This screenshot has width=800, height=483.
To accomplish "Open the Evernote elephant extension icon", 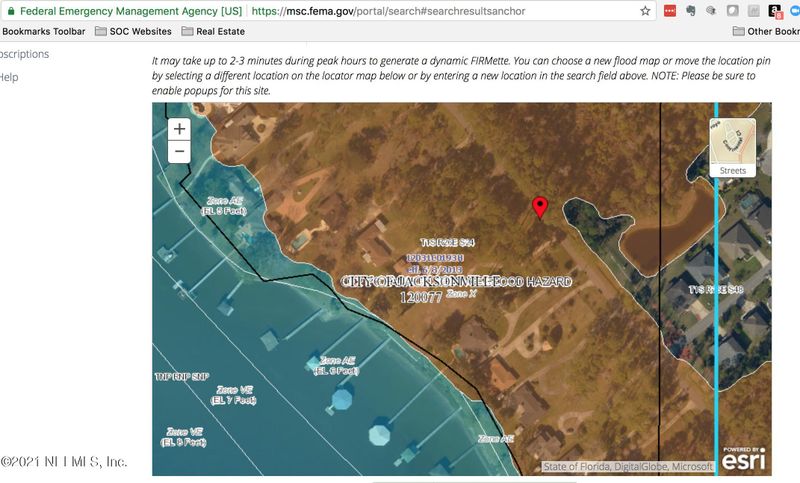I will click(691, 11).
